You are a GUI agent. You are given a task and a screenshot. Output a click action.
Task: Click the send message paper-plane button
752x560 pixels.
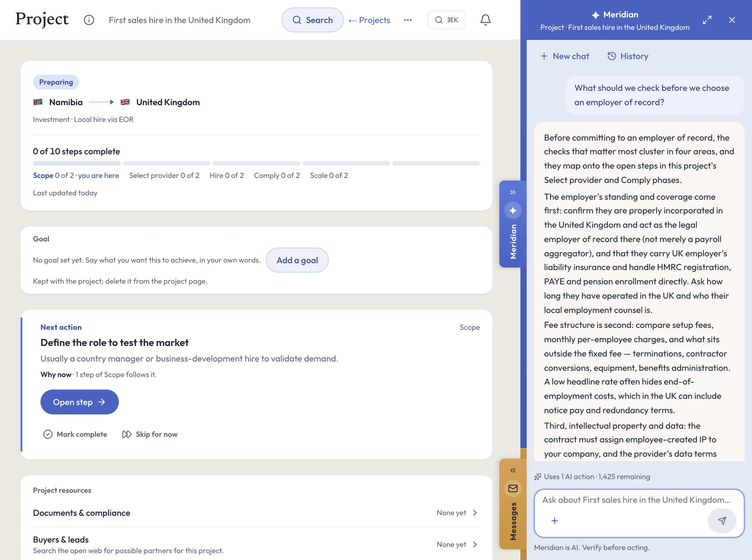(x=722, y=521)
